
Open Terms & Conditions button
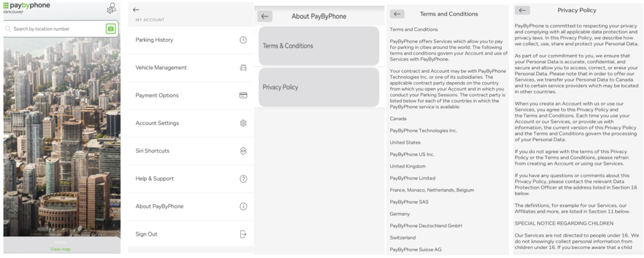click(319, 46)
